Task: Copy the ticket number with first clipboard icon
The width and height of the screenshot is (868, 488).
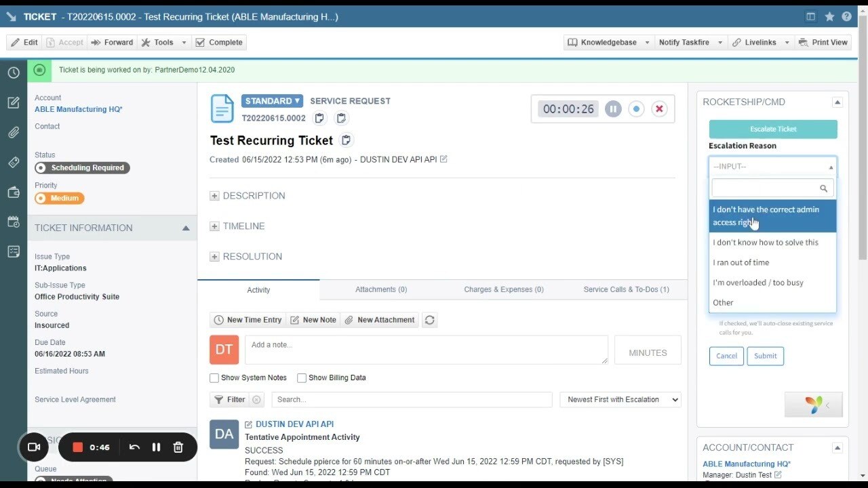Action: 319,118
